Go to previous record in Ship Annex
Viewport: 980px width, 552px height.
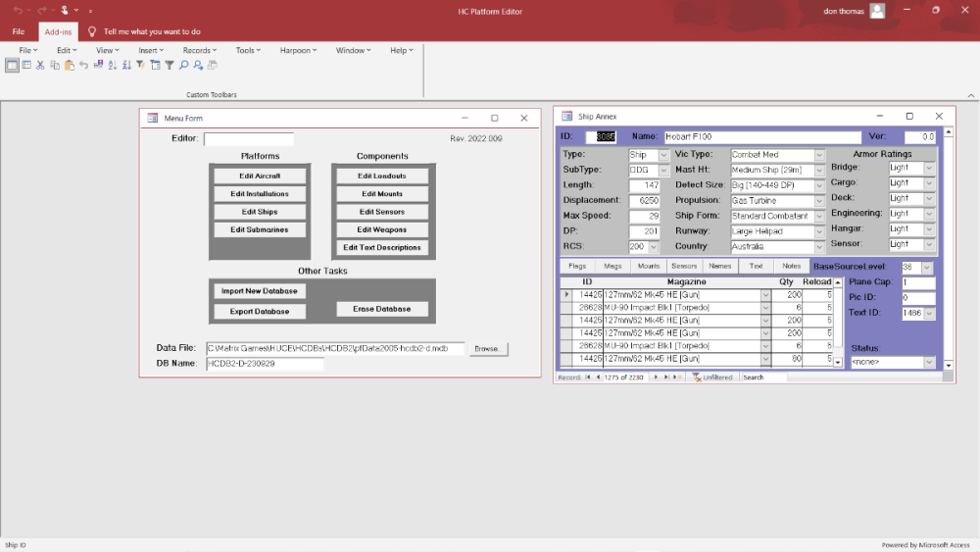click(x=598, y=377)
